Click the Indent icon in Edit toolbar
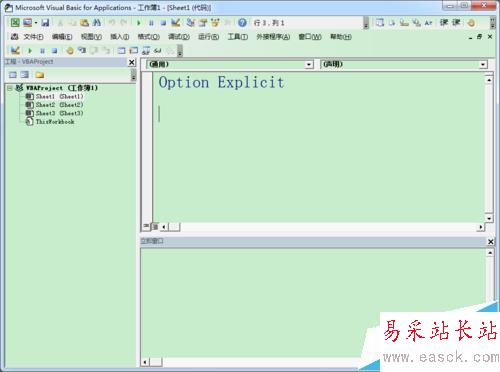 click(444, 23)
